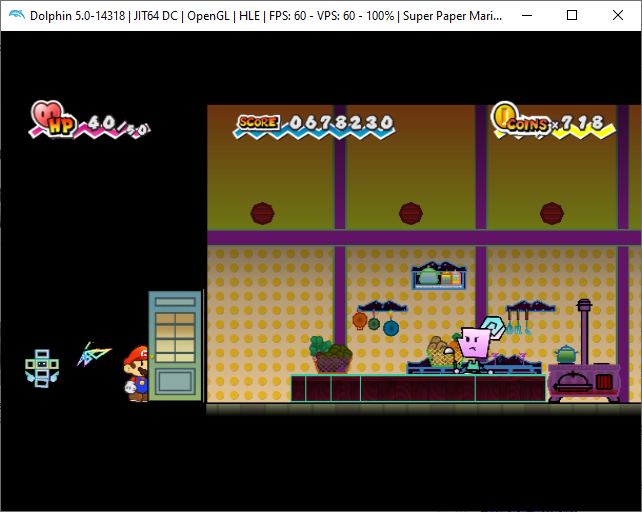Click the score number 0678230
Viewport: 642px width, 512px height.
(341, 122)
